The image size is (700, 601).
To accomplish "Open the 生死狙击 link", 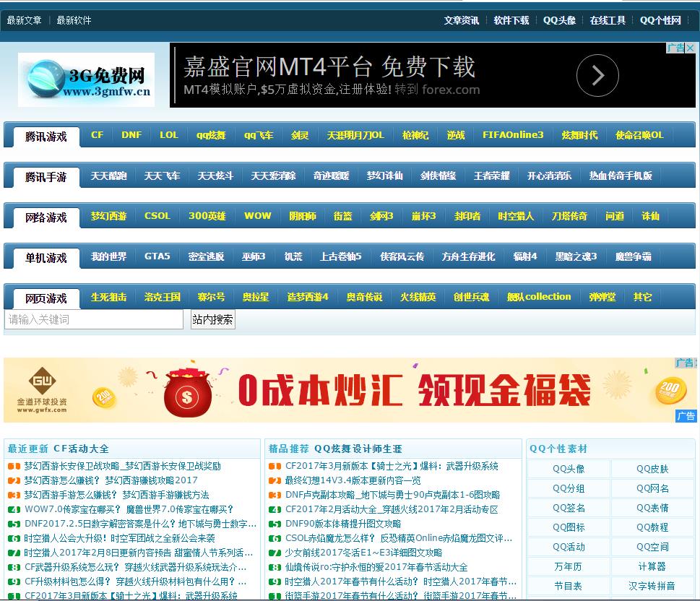I will 108,297.
